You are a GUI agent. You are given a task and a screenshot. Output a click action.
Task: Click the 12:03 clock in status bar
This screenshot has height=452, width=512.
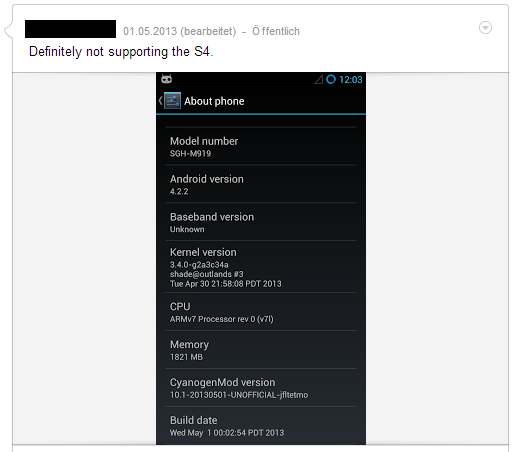point(351,80)
